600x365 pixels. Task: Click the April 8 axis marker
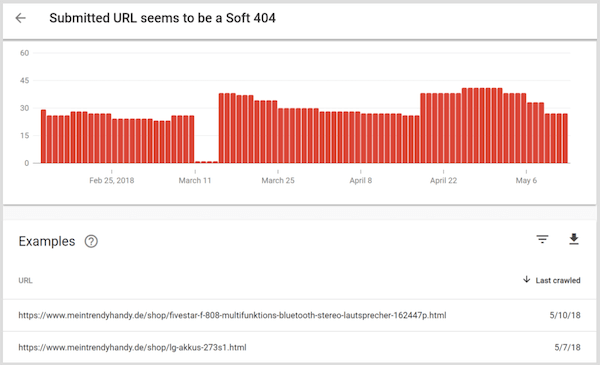(x=360, y=181)
